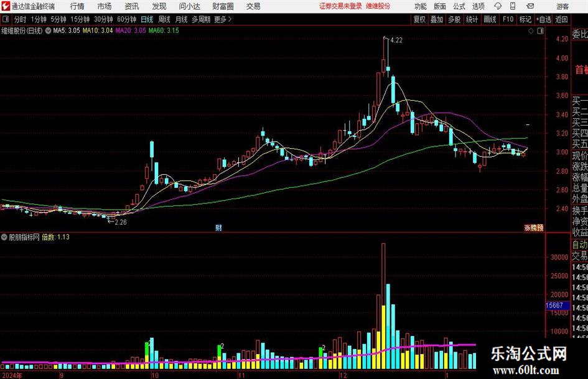
Task: Open the 市场 menu
Action: pos(105,6)
